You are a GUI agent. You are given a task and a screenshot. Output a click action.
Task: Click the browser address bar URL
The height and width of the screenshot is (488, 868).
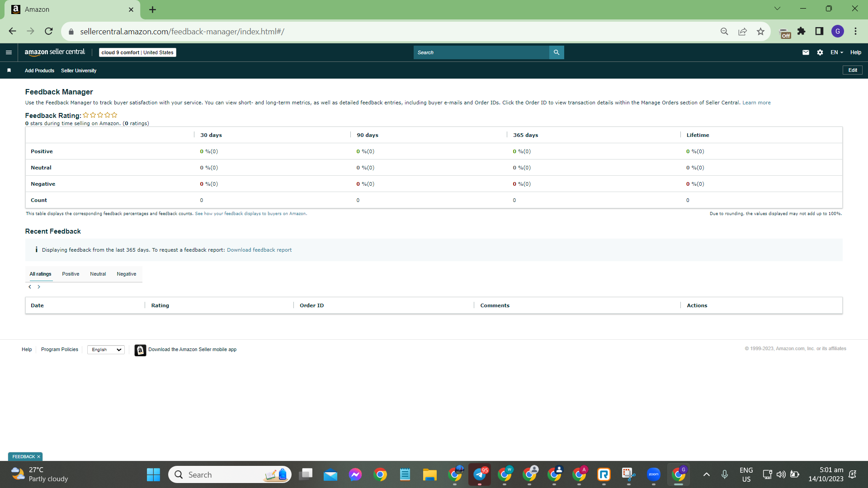(x=182, y=32)
